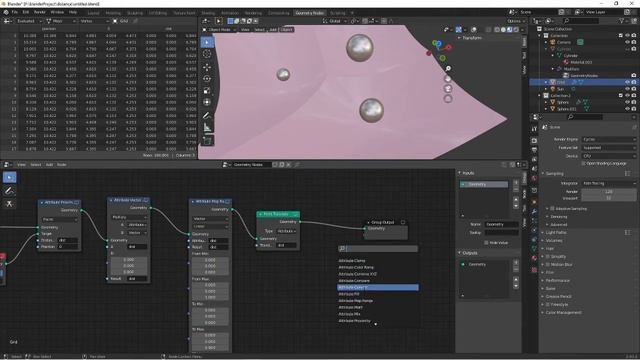Enable the Simplify checkbox
Image resolution: width=640 pixels, height=360 pixels.
tap(548, 257)
